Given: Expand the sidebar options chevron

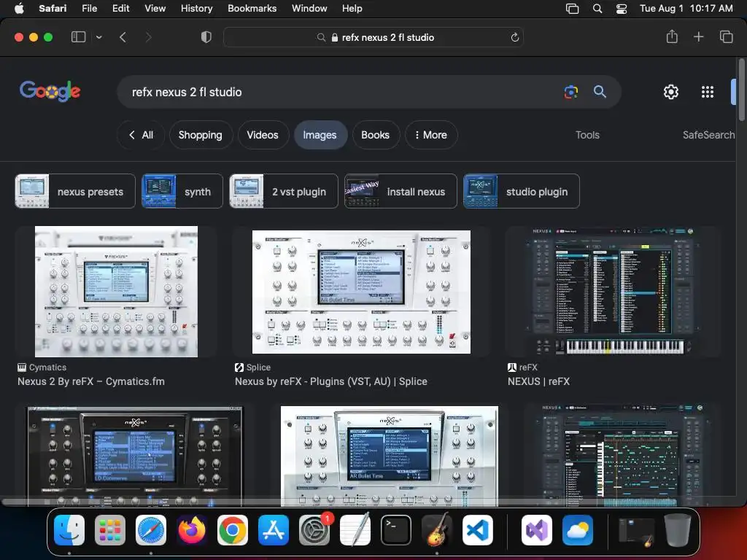Looking at the screenshot, I should click(98, 37).
